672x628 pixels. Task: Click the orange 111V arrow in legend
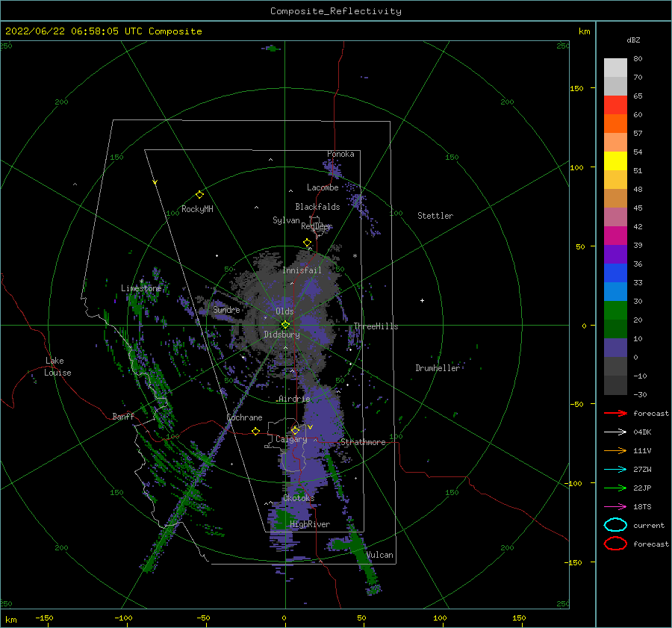pyautogui.click(x=615, y=450)
